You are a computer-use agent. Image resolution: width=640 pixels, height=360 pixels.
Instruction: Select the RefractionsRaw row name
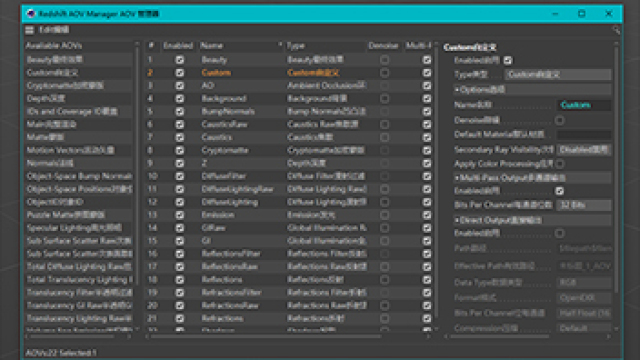pyautogui.click(x=230, y=305)
